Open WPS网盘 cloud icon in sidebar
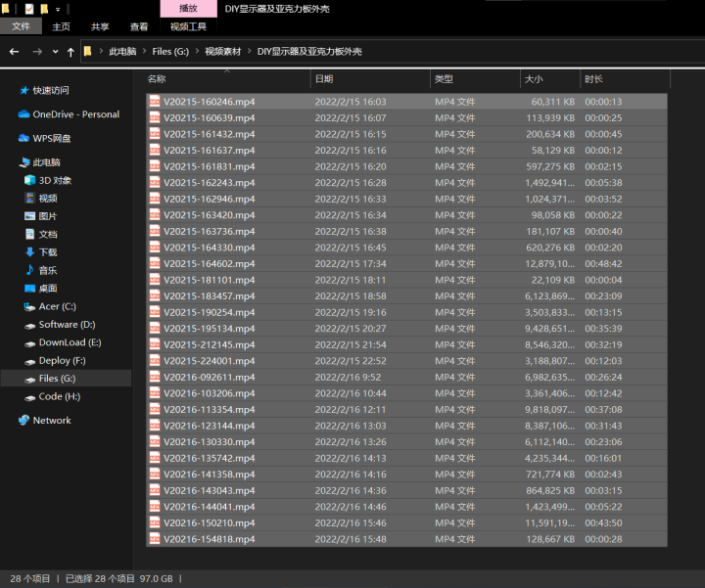Screen dimensions: 705x588 tap(23, 138)
